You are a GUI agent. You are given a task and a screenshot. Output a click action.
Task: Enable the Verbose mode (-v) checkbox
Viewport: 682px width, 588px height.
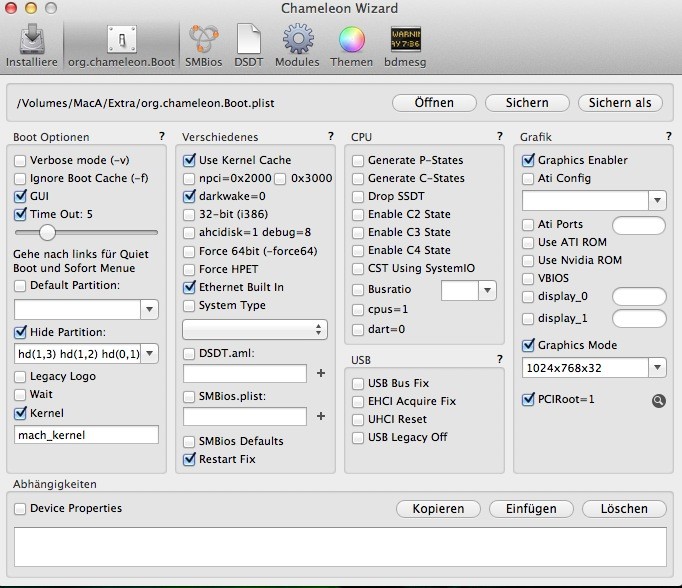tap(21, 160)
